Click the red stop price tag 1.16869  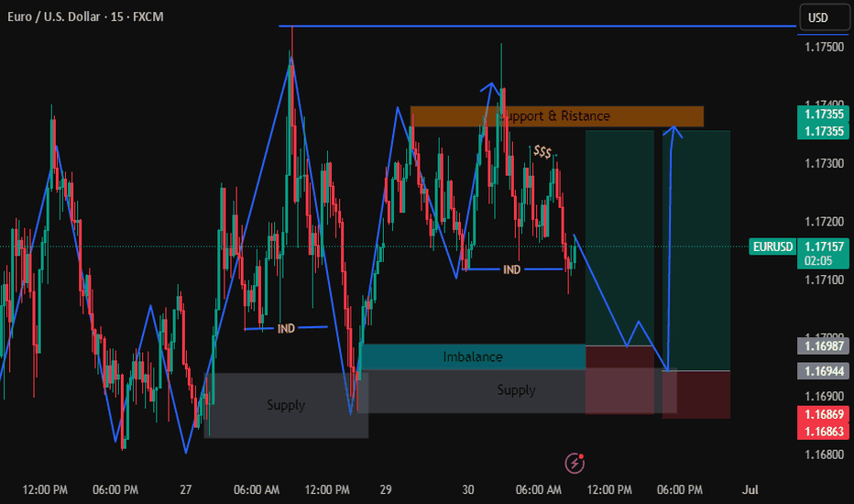tap(823, 414)
